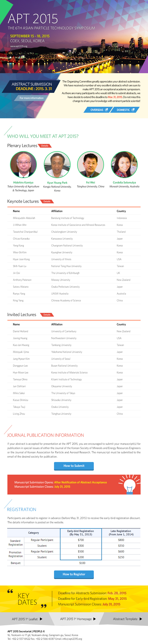Click the Abstract Submission Deadline banner

32,87
